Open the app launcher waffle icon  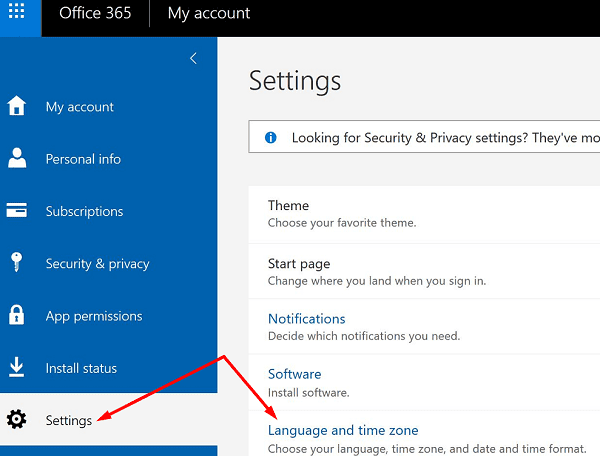click(16, 11)
